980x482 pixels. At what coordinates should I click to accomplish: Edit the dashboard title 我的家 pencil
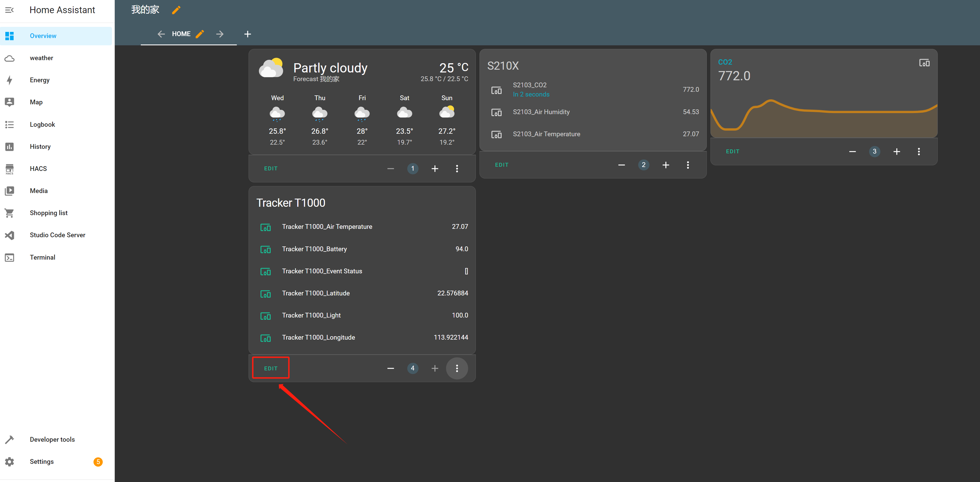pos(176,10)
